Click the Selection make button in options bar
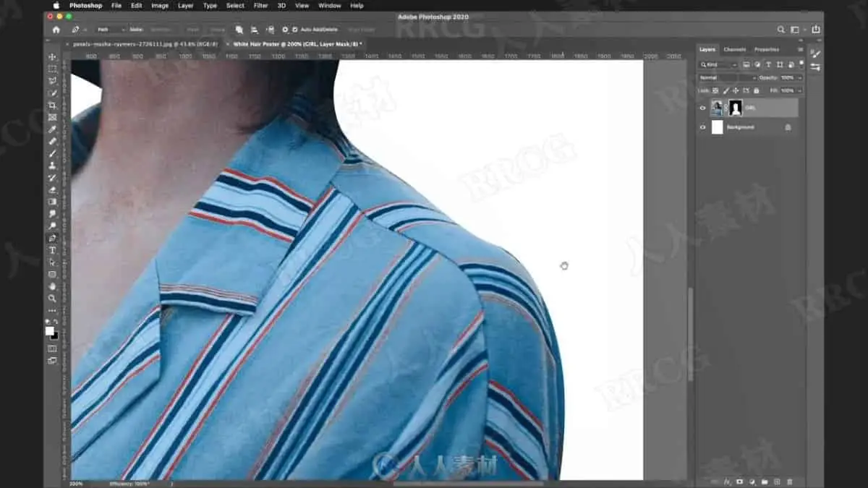 [x=161, y=30]
